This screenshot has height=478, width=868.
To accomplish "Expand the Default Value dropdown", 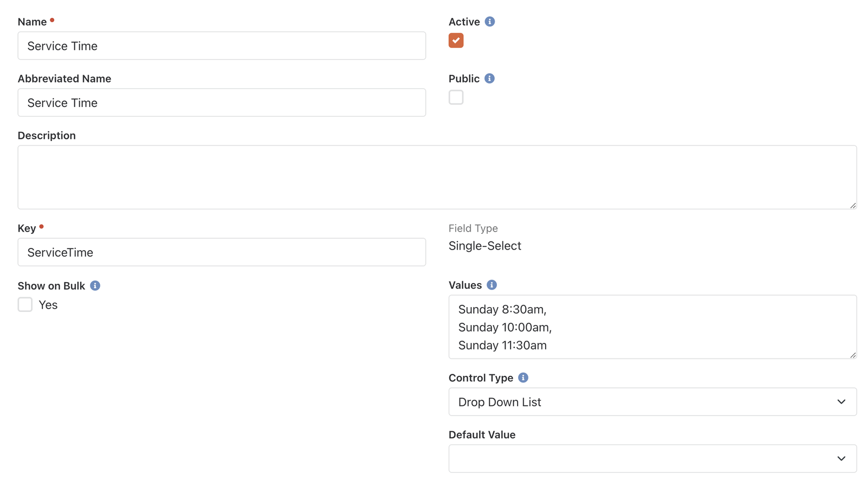I will click(x=652, y=458).
